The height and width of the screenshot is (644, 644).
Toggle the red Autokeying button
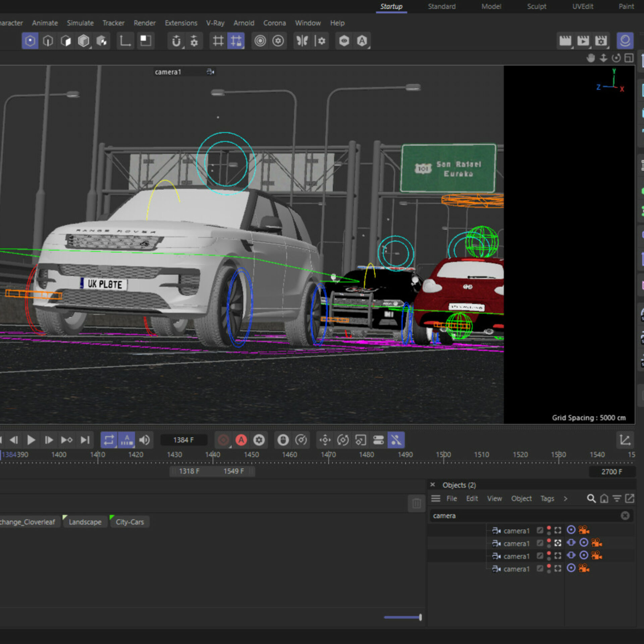click(241, 440)
